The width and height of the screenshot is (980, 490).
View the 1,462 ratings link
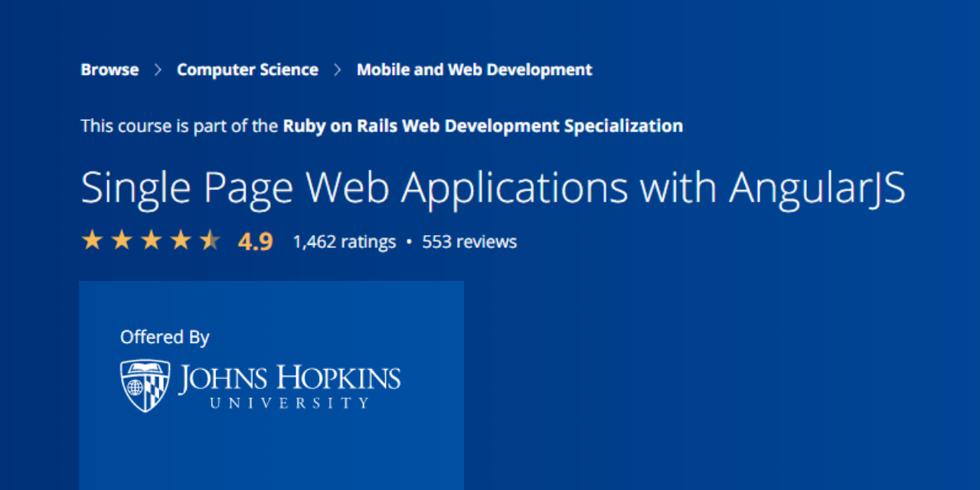click(x=344, y=241)
